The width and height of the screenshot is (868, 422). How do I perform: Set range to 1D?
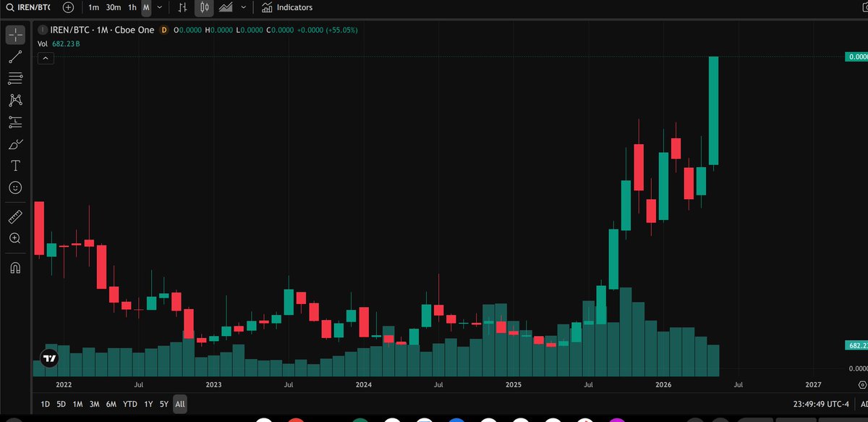tap(45, 404)
